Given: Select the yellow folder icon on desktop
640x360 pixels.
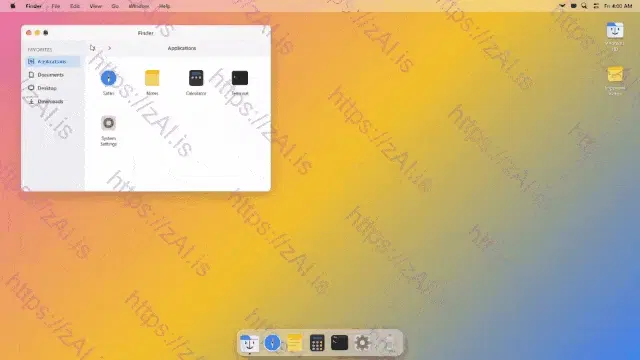Looking at the screenshot, I should click(x=615, y=75).
